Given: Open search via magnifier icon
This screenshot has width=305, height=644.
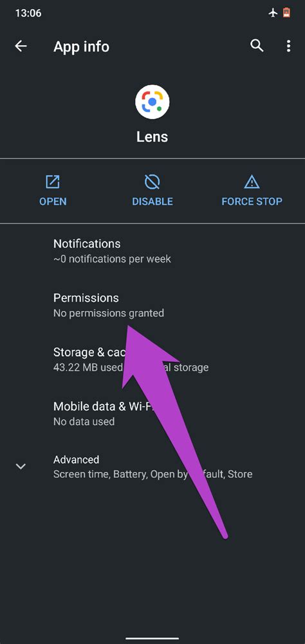Looking at the screenshot, I should point(257,46).
